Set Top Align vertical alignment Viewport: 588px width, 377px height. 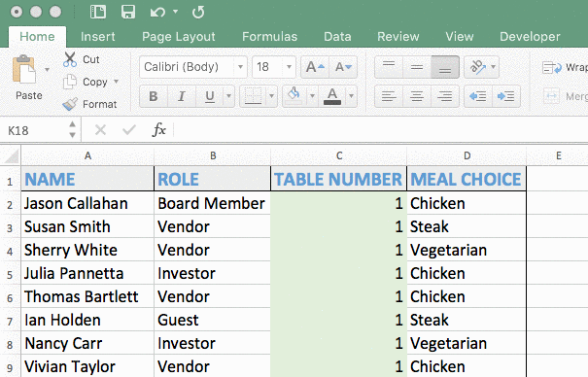pyautogui.click(x=389, y=67)
